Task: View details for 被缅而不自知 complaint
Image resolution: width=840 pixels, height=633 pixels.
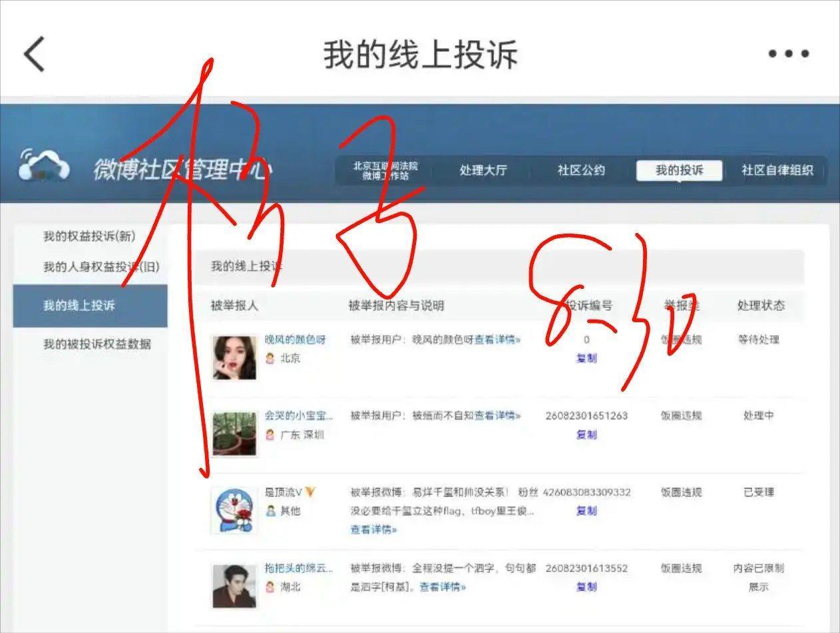Action: point(497,416)
